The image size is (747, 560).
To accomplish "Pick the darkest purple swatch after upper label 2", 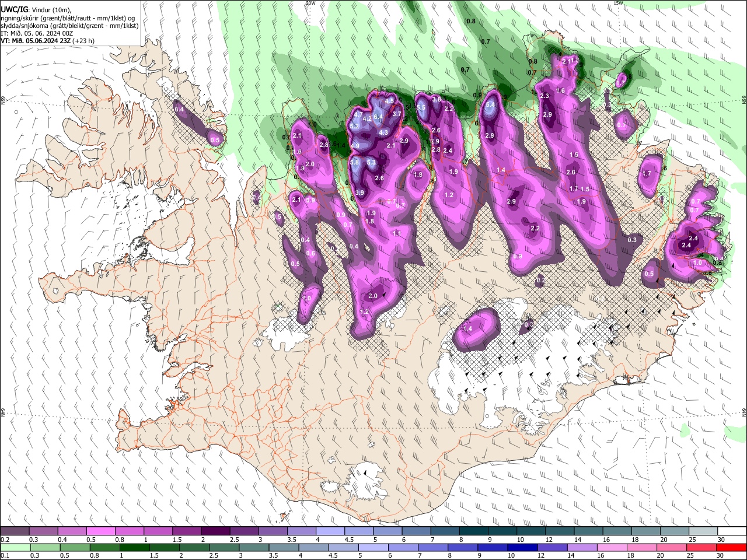I will tap(215, 531).
